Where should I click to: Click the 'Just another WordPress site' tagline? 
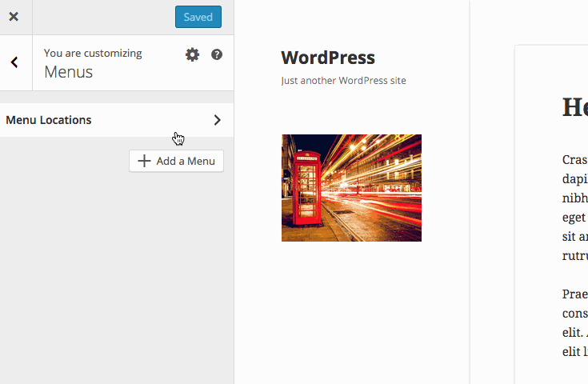pyautogui.click(x=343, y=81)
